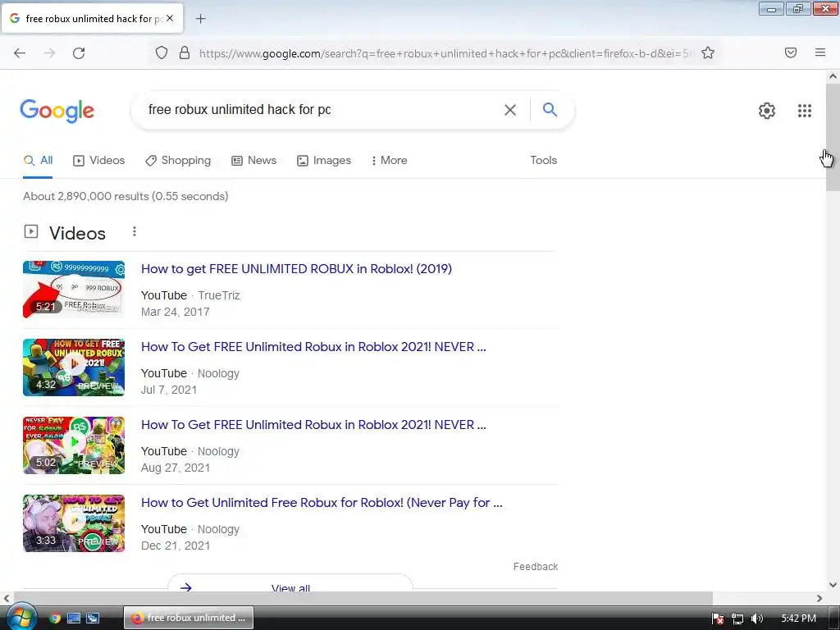The image size is (840, 630).
Task: Click the horizontal scrollbar thumb
Action: point(363,598)
